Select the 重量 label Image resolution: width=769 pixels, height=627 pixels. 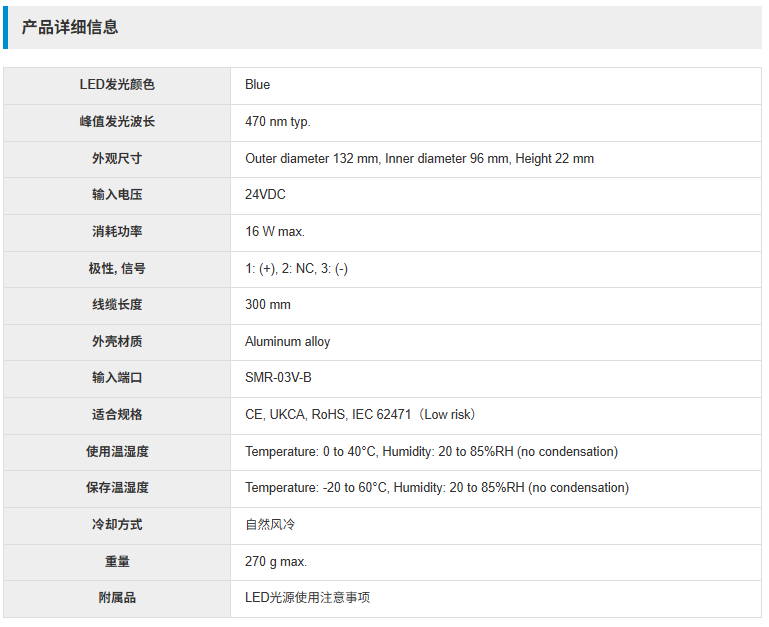(117, 561)
